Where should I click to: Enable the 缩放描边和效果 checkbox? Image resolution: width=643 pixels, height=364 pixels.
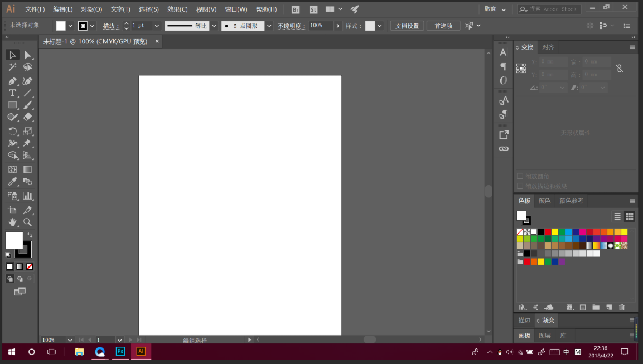520,186
